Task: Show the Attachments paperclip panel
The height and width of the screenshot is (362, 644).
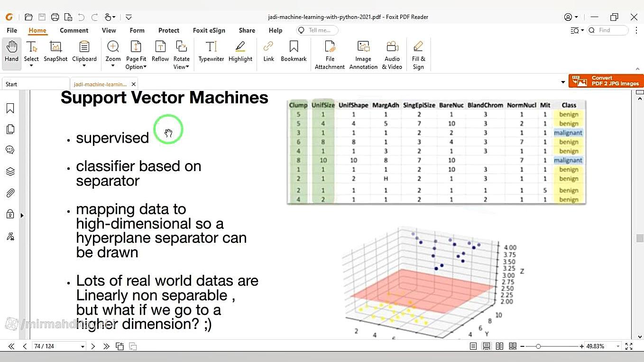Action: [10, 193]
